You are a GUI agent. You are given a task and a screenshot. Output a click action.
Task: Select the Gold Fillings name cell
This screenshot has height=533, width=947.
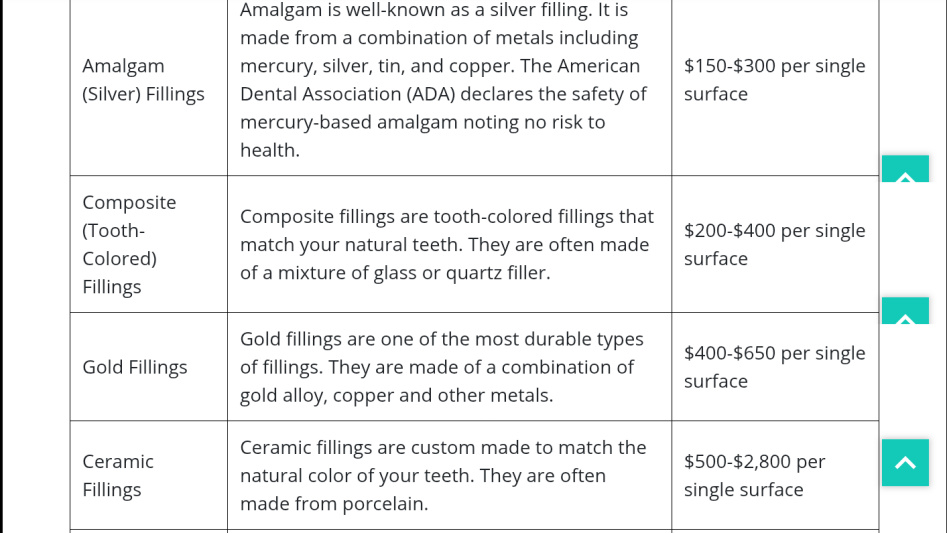click(149, 367)
